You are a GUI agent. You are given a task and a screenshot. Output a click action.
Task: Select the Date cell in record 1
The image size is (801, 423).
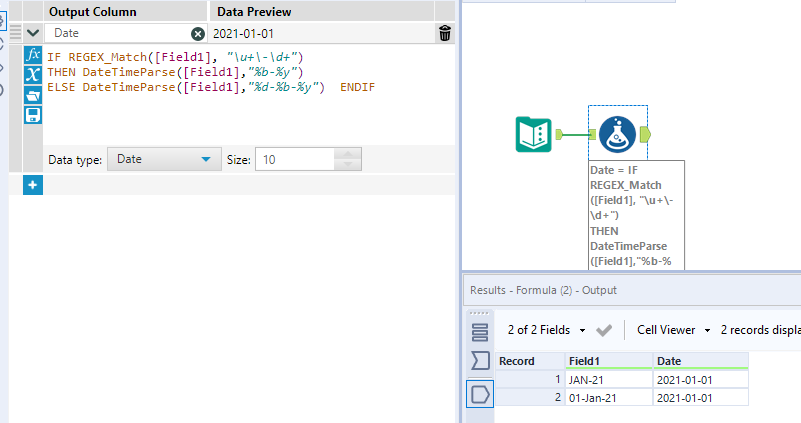701,380
